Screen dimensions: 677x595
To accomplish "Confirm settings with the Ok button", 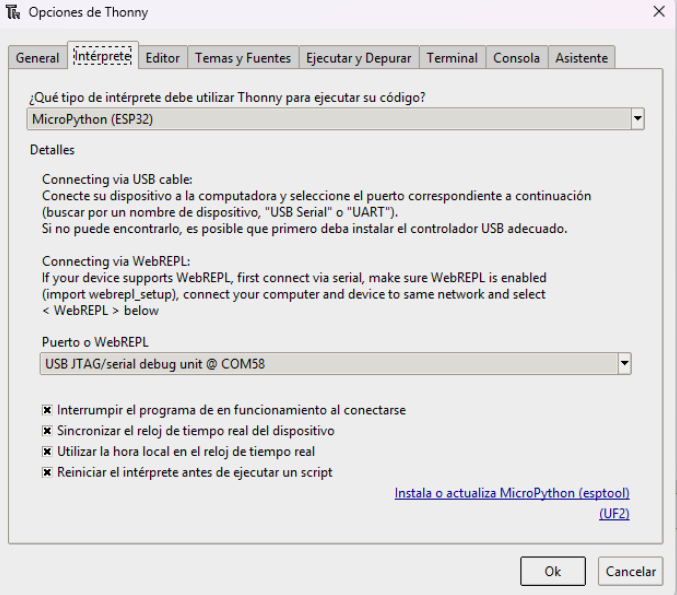I will (553, 571).
